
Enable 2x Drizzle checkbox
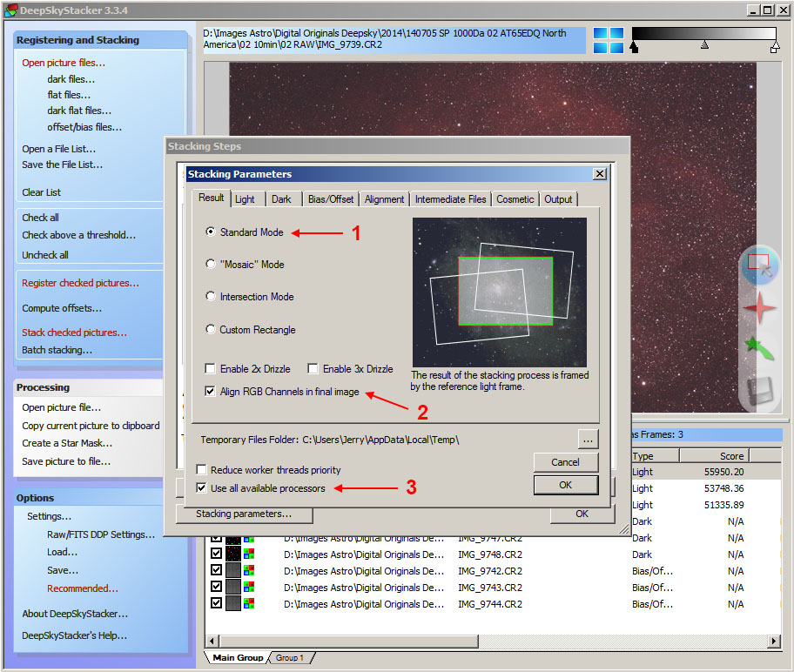[x=210, y=368]
